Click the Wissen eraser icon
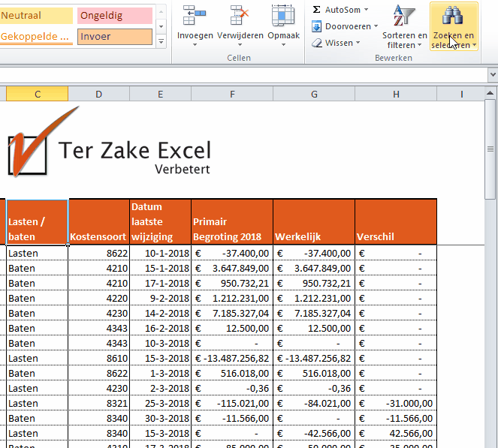The image size is (498, 448). click(317, 43)
